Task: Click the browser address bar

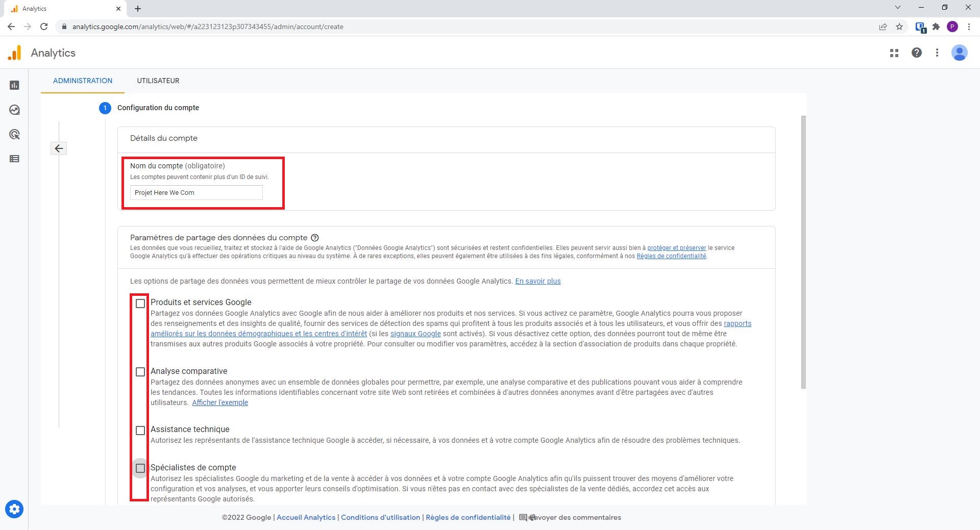Action: coord(470,27)
